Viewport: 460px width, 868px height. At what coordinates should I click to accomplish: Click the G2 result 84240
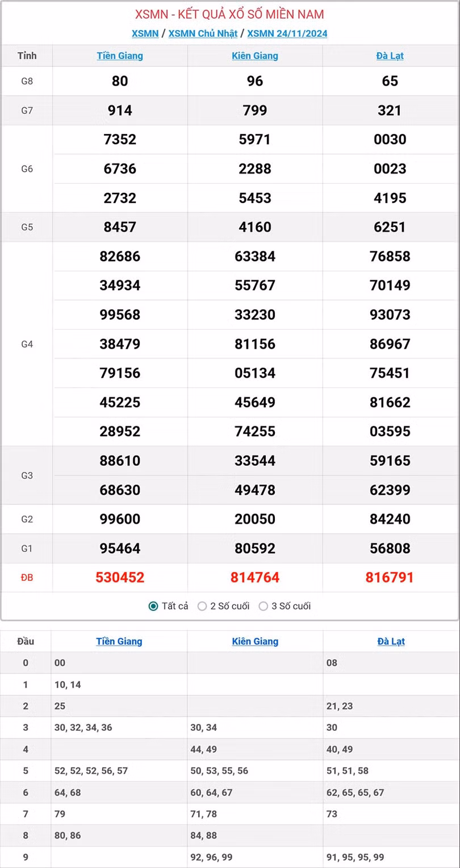(x=390, y=519)
